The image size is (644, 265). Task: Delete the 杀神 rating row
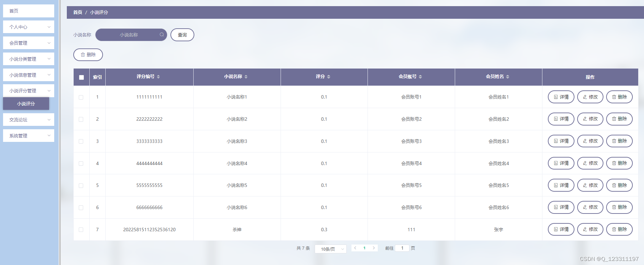click(x=619, y=229)
